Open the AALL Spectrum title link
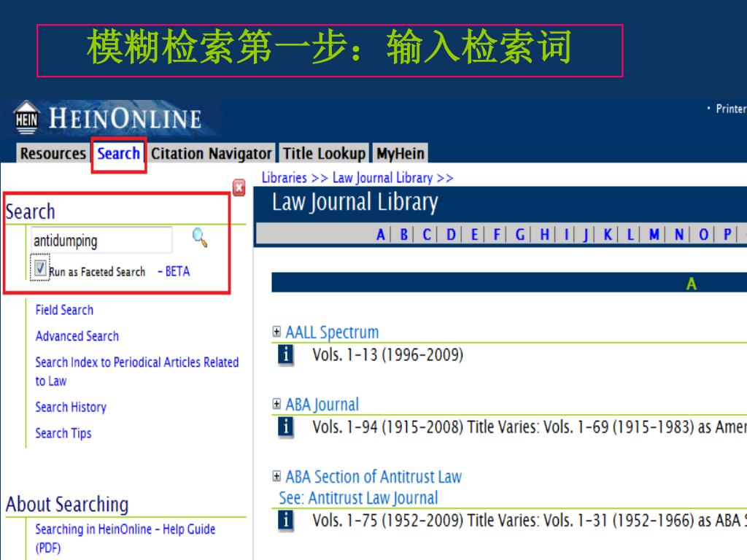This screenshot has height=560, width=747. [332, 332]
